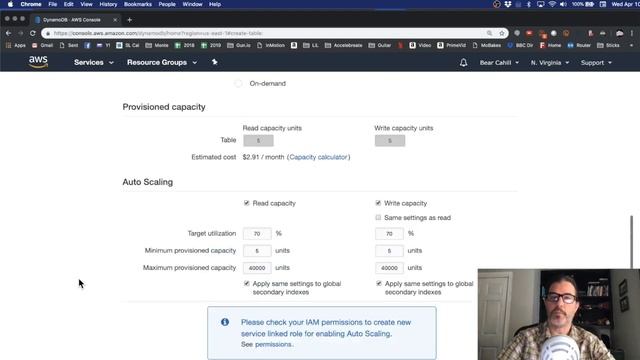The height and width of the screenshot is (360, 640).
Task: Open the Bear Cahill account dropdown
Action: click(499, 62)
